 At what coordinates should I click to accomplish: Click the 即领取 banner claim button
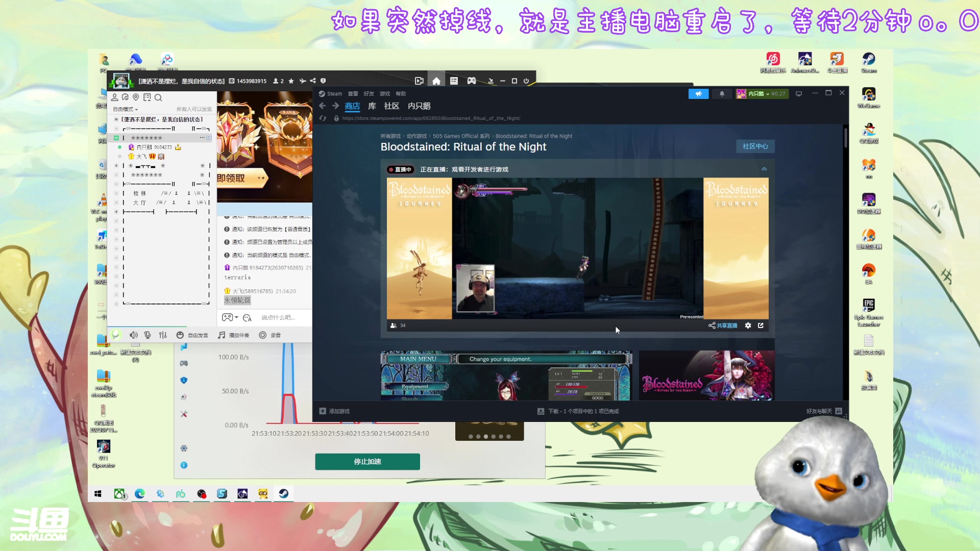(x=242, y=178)
